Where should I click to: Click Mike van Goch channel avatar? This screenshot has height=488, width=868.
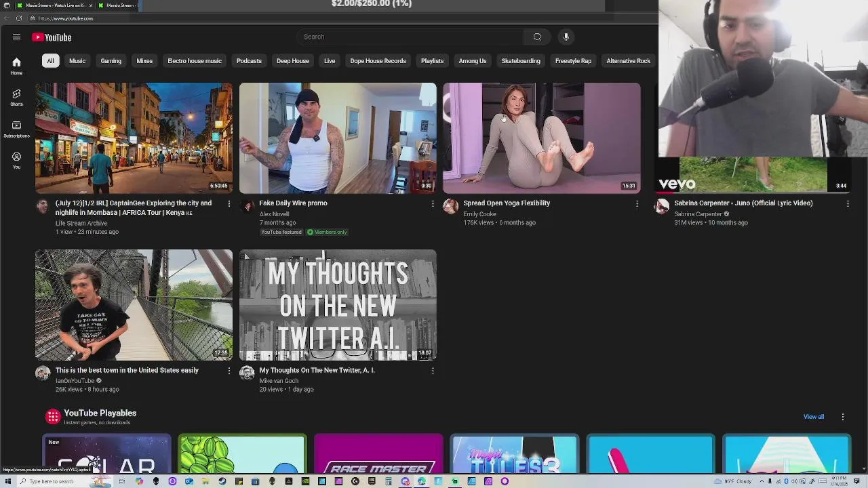click(x=247, y=373)
